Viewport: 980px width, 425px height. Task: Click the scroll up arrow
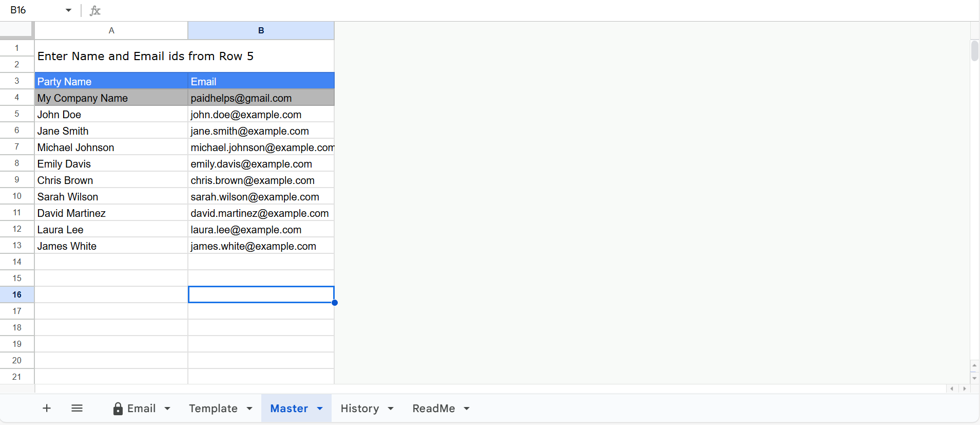(x=974, y=365)
